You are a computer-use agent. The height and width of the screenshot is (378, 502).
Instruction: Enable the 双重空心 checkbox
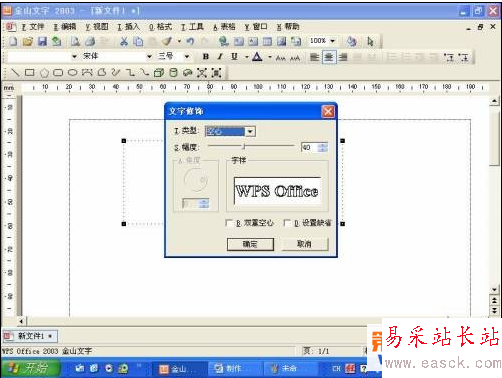point(229,223)
